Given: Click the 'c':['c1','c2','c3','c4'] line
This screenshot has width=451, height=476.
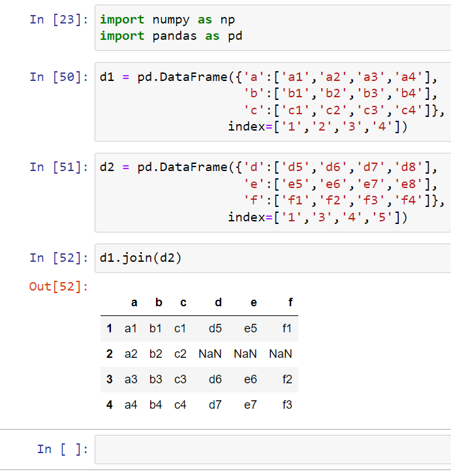Looking at the screenshot, I should click(344, 110).
